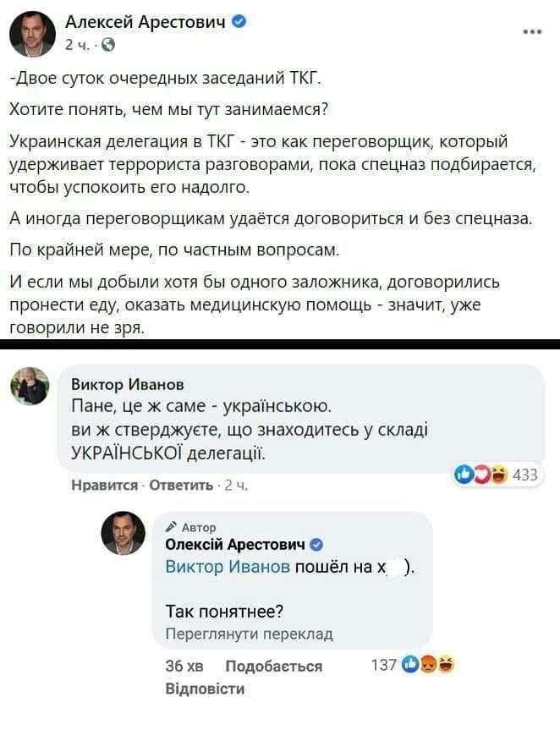Screen dimensions: 560x730
Task: Click the verified badge beside Алексей Арестович
Action: (239, 23)
